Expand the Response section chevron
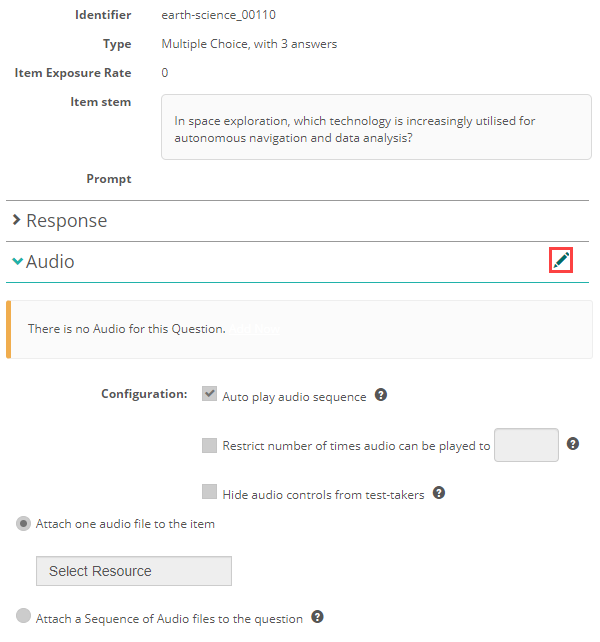 point(16,220)
